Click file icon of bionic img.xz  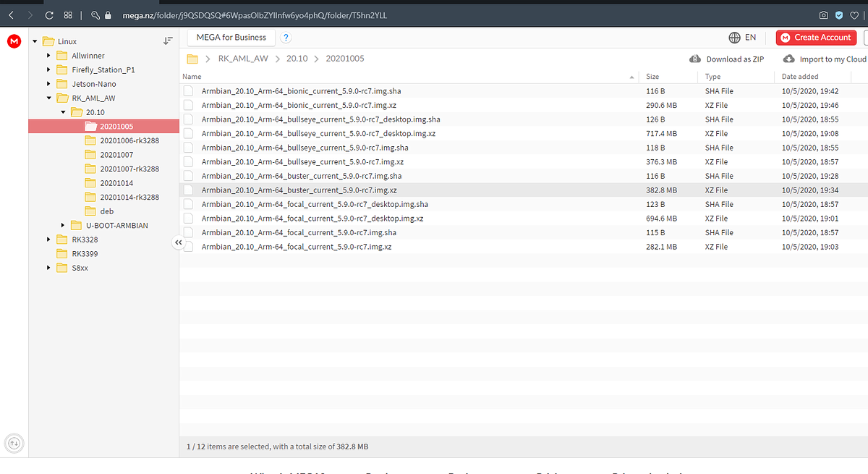pyautogui.click(x=188, y=106)
